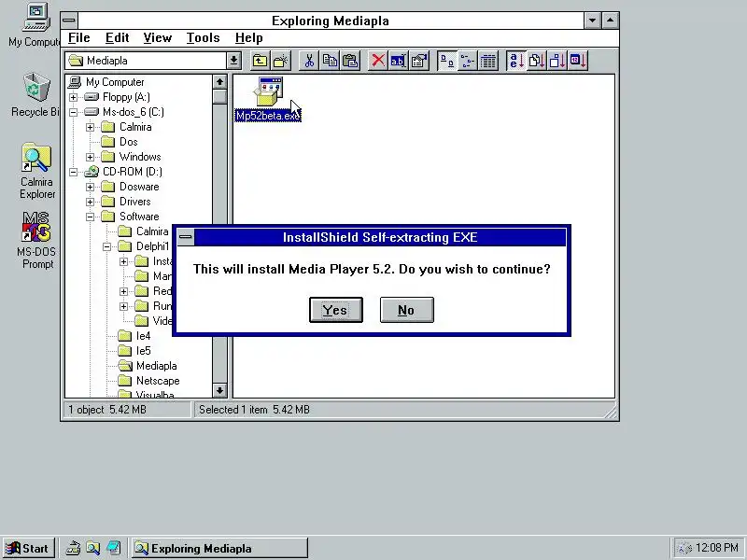Open My Computer desktop icon
This screenshot has height=560, width=747.
tap(36, 18)
